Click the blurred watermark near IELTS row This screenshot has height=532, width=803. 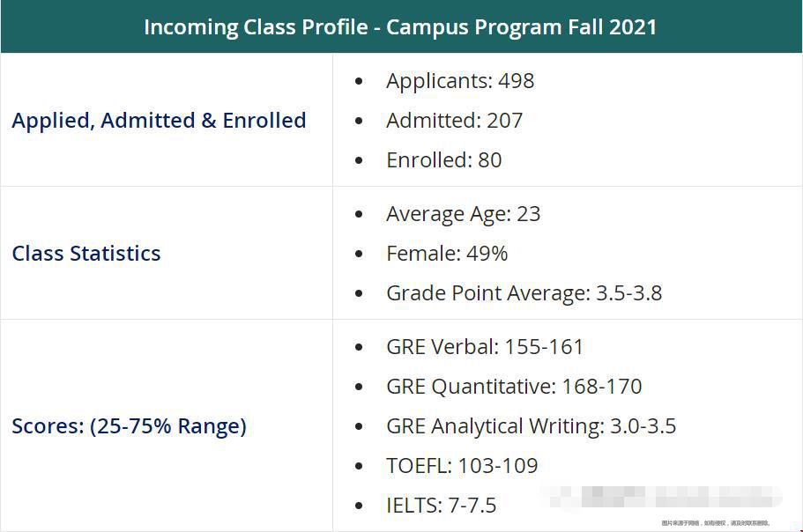(x=660, y=497)
